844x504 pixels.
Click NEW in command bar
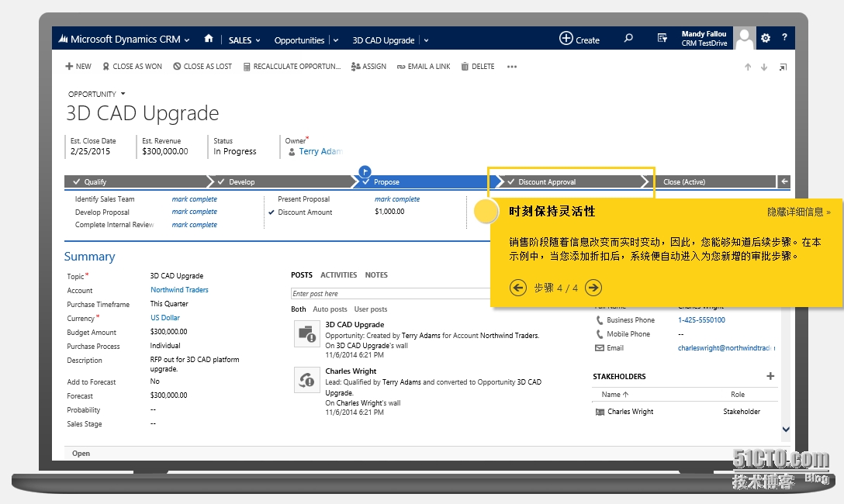78,67
